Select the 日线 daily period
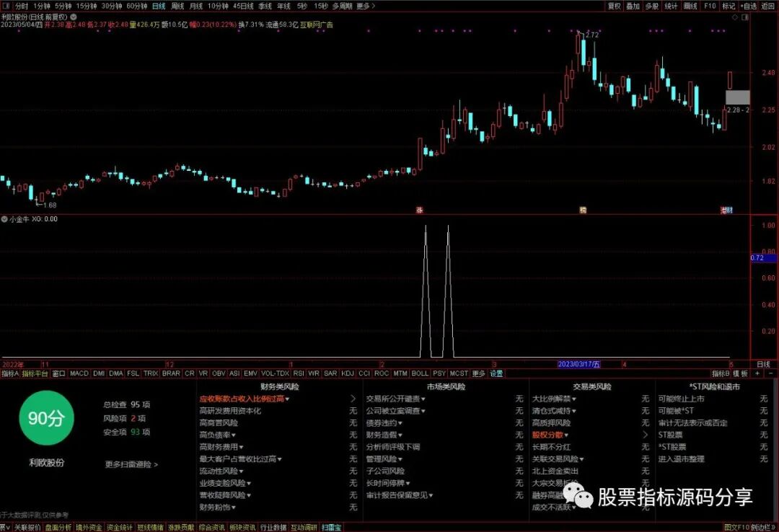This screenshot has width=779, height=532. tap(159, 6)
